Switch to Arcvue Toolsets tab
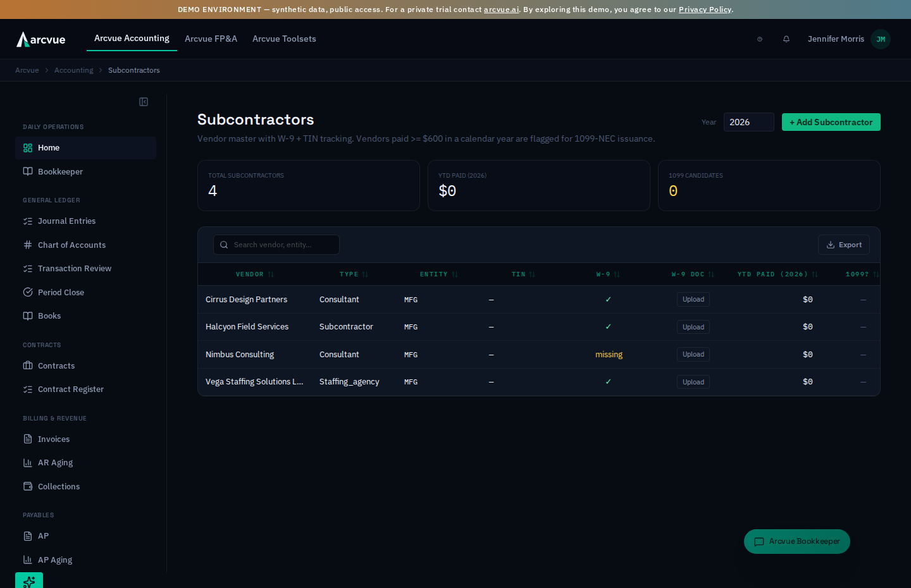911x588 pixels. coord(284,39)
